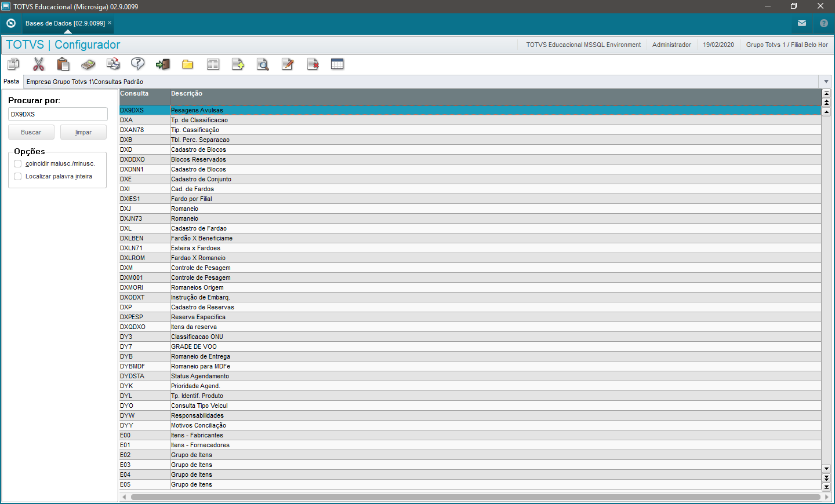Click the list sheet toolbar icon
This screenshot has height=504, width=835.
[213, 64]
